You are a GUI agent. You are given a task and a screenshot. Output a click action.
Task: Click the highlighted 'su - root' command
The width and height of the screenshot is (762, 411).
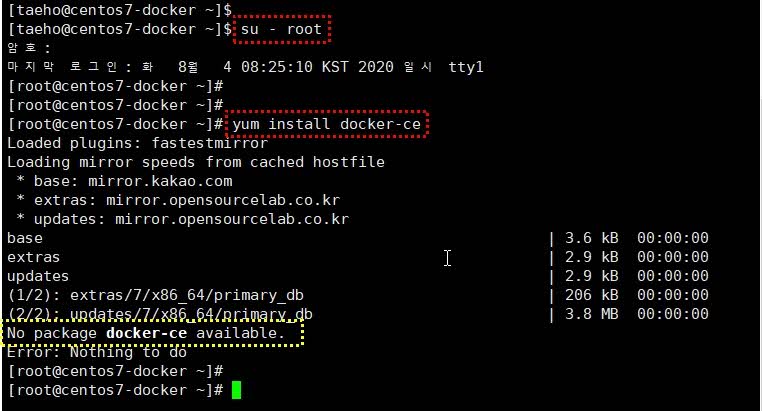pos(281,29)
